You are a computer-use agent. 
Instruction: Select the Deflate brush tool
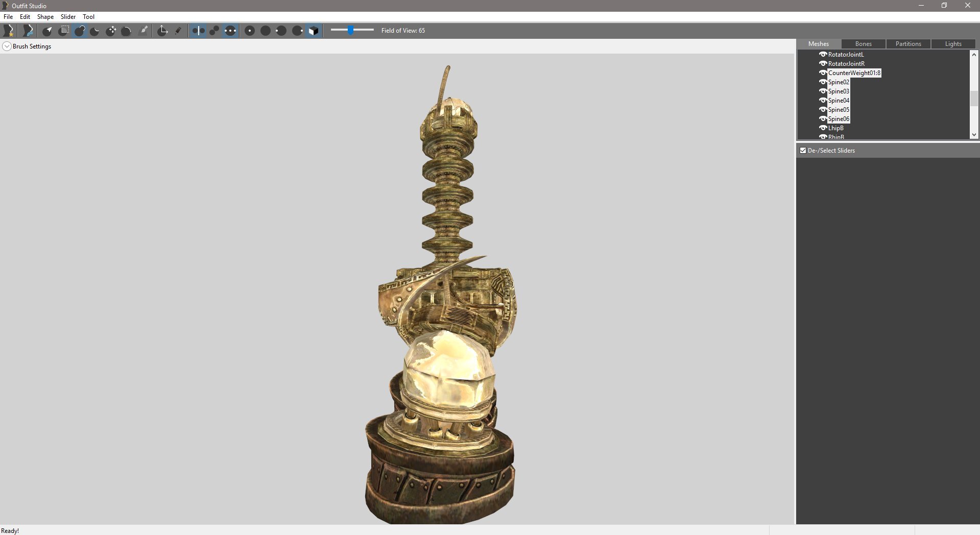click(x=94, y=31)
